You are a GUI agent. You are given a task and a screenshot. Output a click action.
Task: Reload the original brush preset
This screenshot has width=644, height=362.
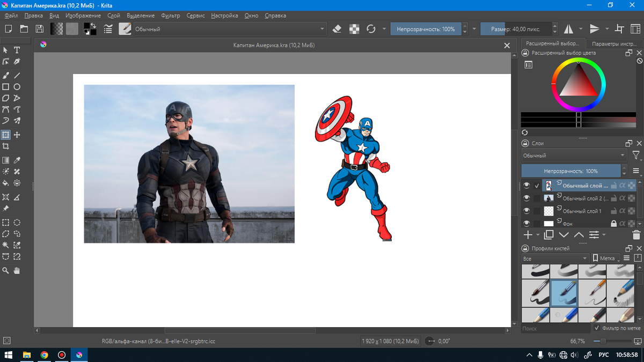click(x=371, y=29)
